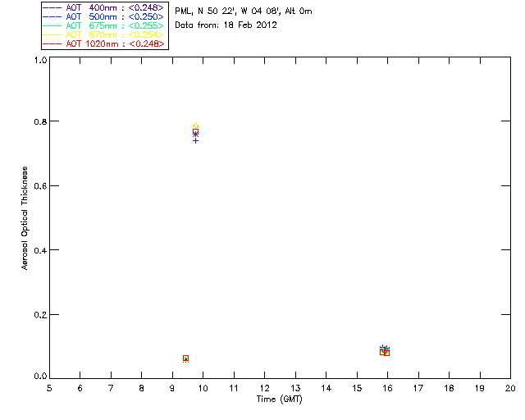Click the x-axis tick label 9
This screenshot has width=525, height=420.
coord(172,389)
